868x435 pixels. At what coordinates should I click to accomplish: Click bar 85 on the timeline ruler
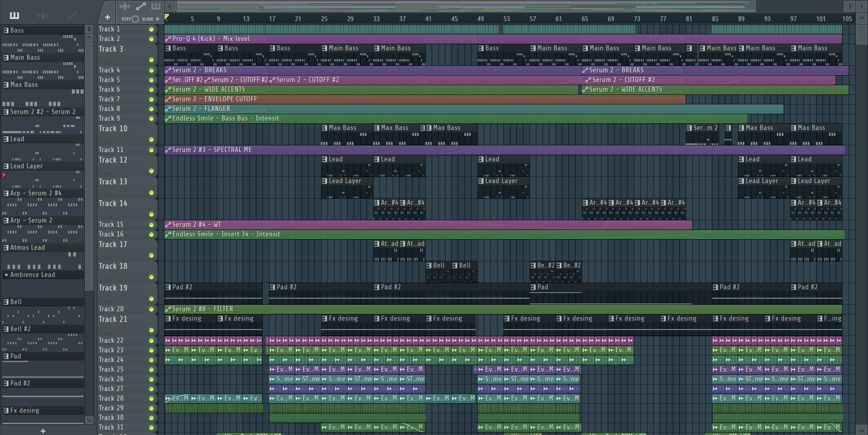pyautogui.click(x=715, y=19)
